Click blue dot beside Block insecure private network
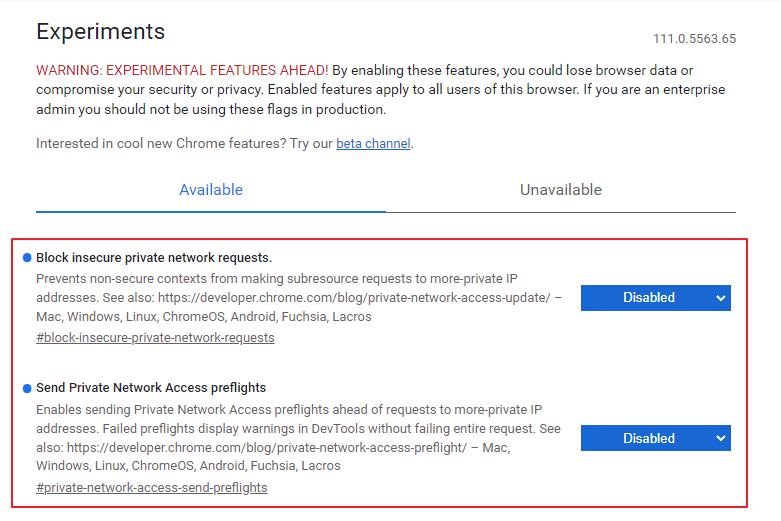 (27, 258)
